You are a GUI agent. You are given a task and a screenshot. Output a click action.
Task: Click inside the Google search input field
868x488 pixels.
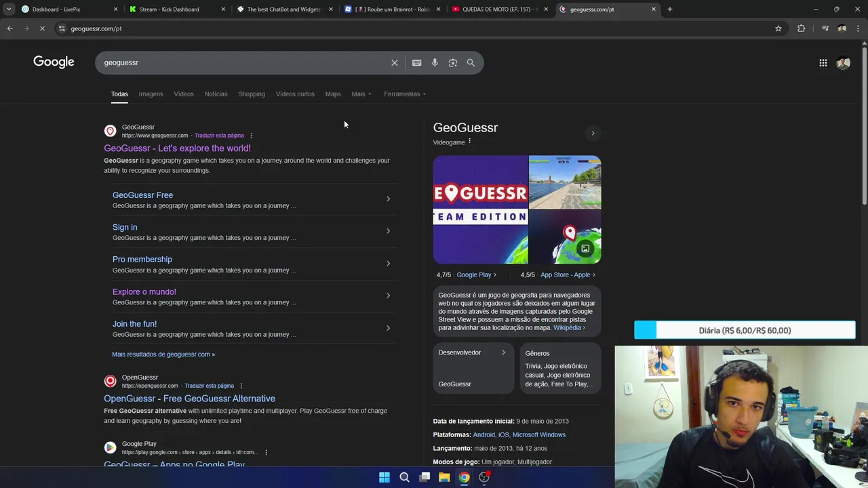point(244,62)
